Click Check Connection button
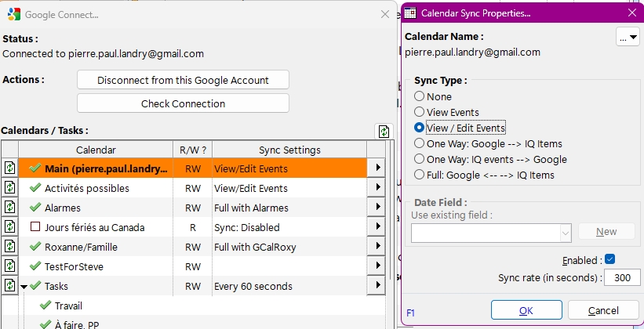Image resolution: width=644 pixels, height=329 pixels. coord(183,103)
